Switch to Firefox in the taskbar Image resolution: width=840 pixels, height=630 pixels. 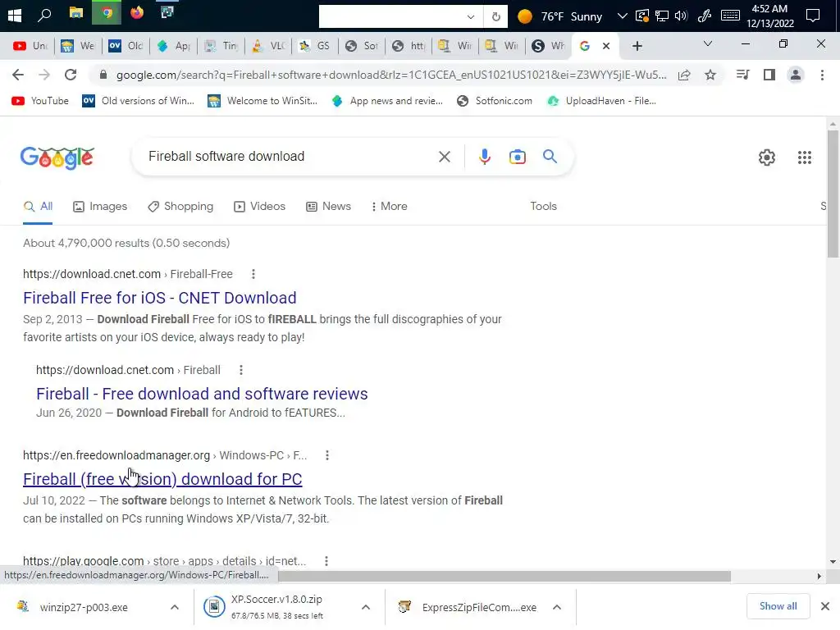[137, 12]
